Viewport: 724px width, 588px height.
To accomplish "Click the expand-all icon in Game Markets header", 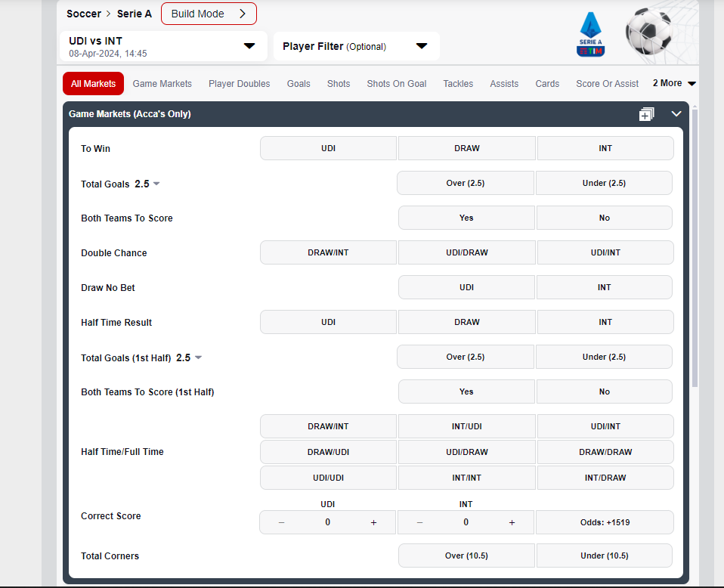I will click(x=646, y=114).
